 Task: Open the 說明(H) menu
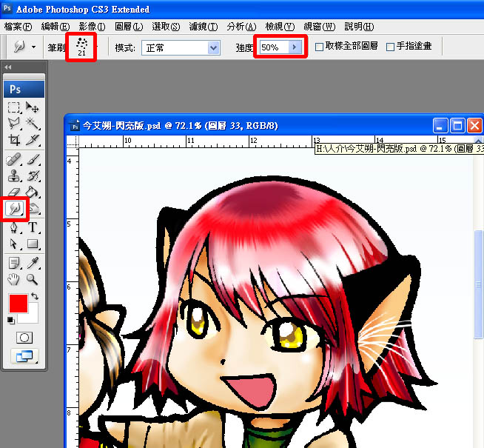[x=359, y=27]
